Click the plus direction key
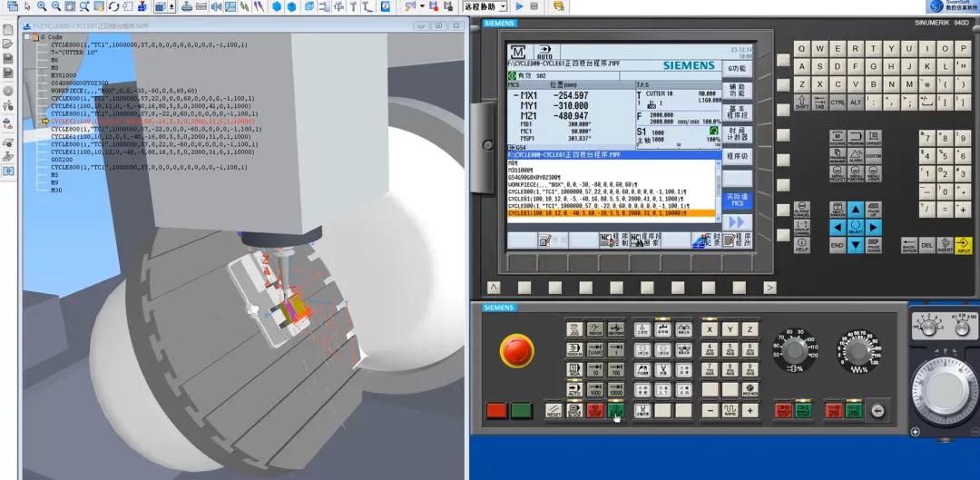Viewport: 980px width, 480px height. 750,411
